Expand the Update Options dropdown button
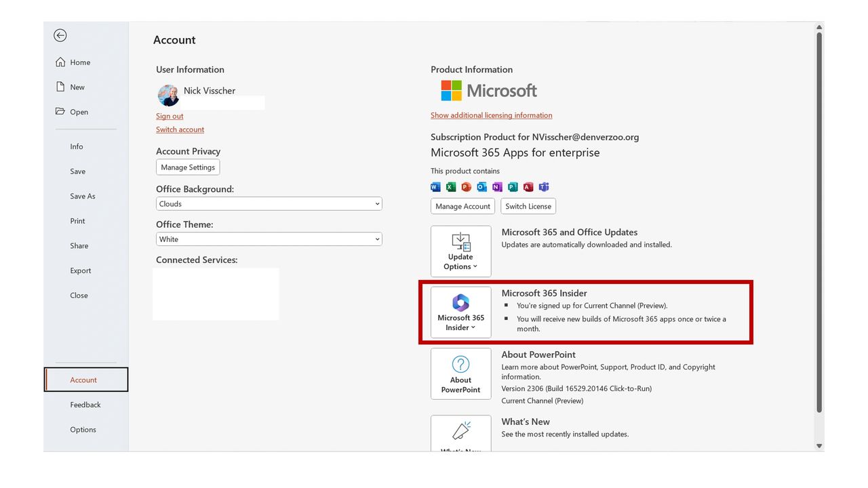This screenshot has width=868, height=488. click(461, 251)
